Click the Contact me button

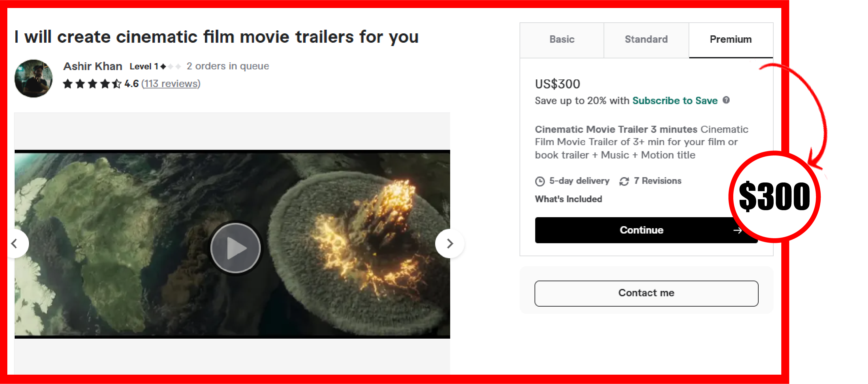(x=646, y=293)
